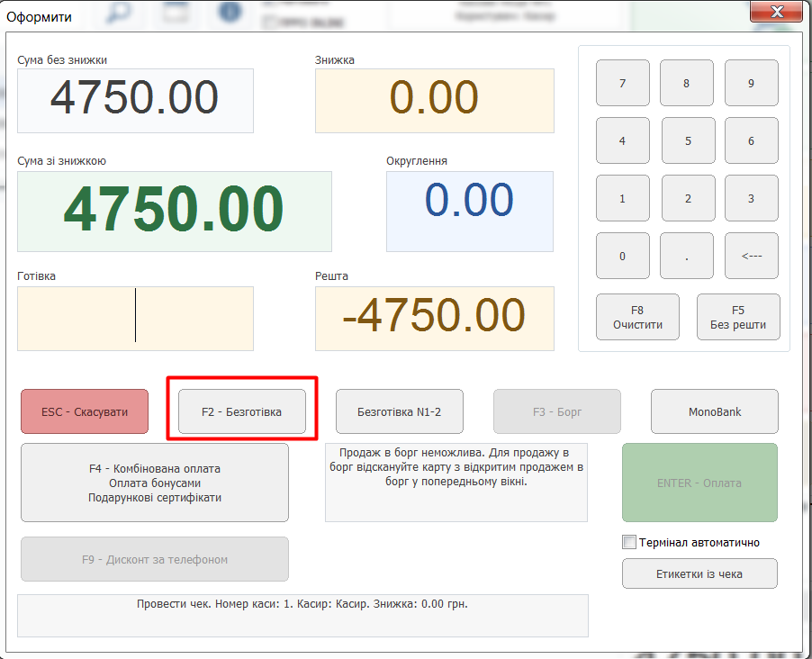Click the Решта value -4750.00

tap(435, 319)
